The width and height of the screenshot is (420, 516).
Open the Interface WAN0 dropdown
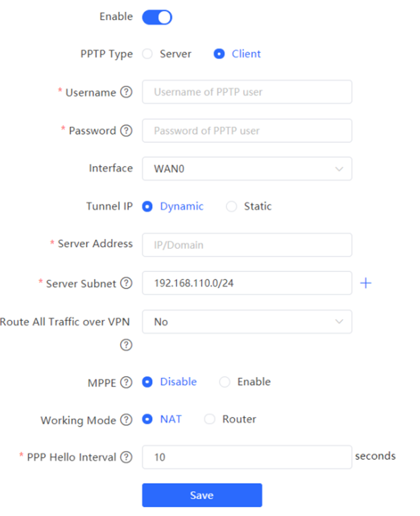[247, 169]
